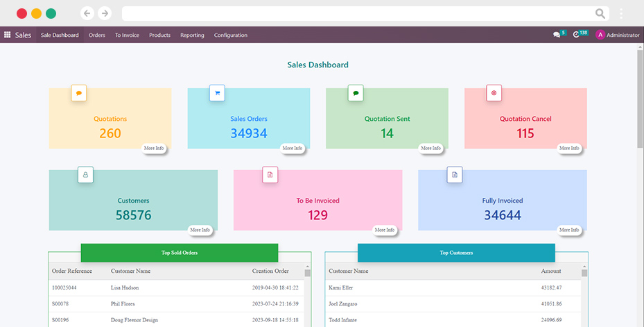
Task: Click the amount 43182.47
Action: [x=551, y=287]
